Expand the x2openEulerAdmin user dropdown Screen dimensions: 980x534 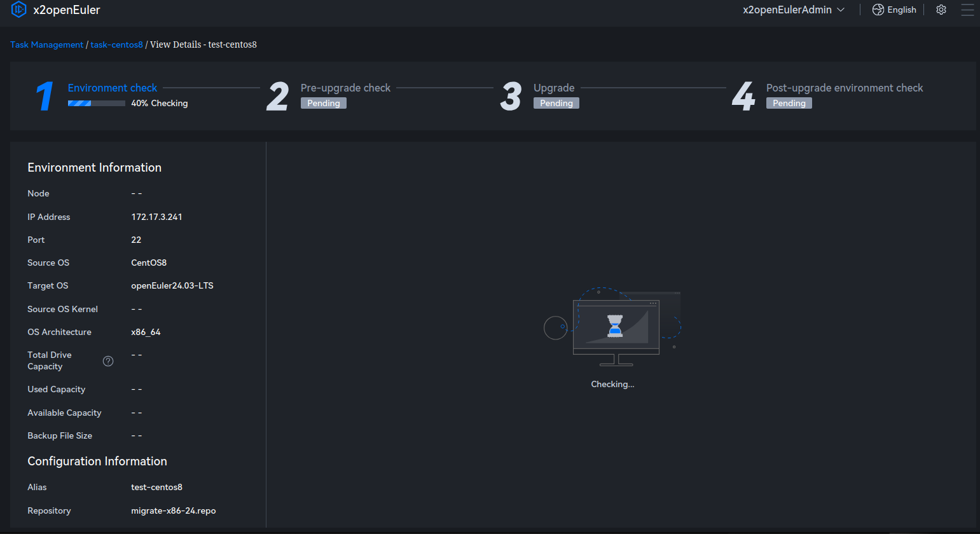coord(793,10)
